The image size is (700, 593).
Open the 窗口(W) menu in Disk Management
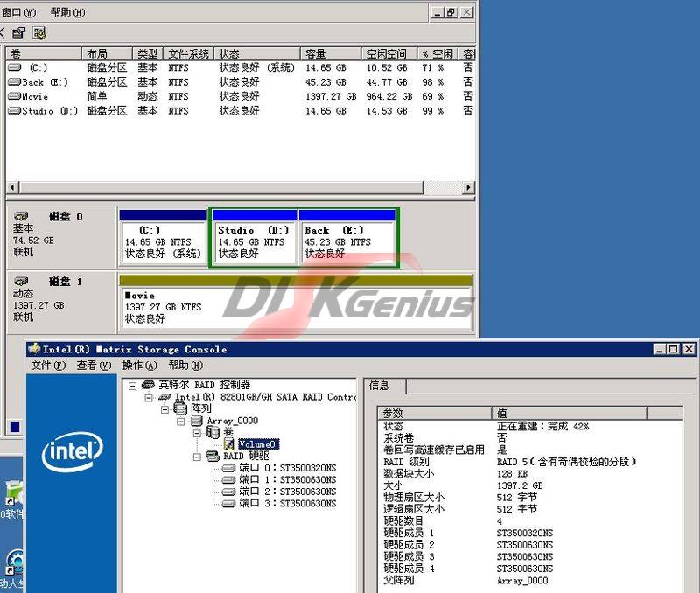(18, 12)
